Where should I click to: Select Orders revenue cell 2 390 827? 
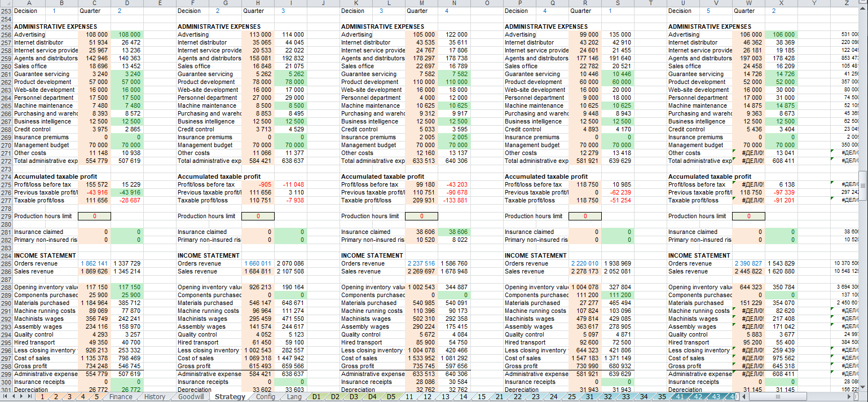[749, 263]
